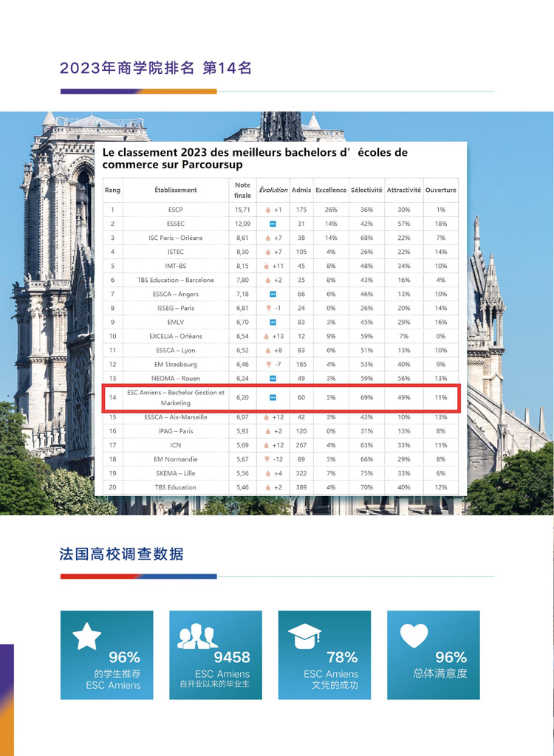The image size is (554, 756).
Task: Click the blue unchanged icon in the ESSEC row
Action: (273, 224)
